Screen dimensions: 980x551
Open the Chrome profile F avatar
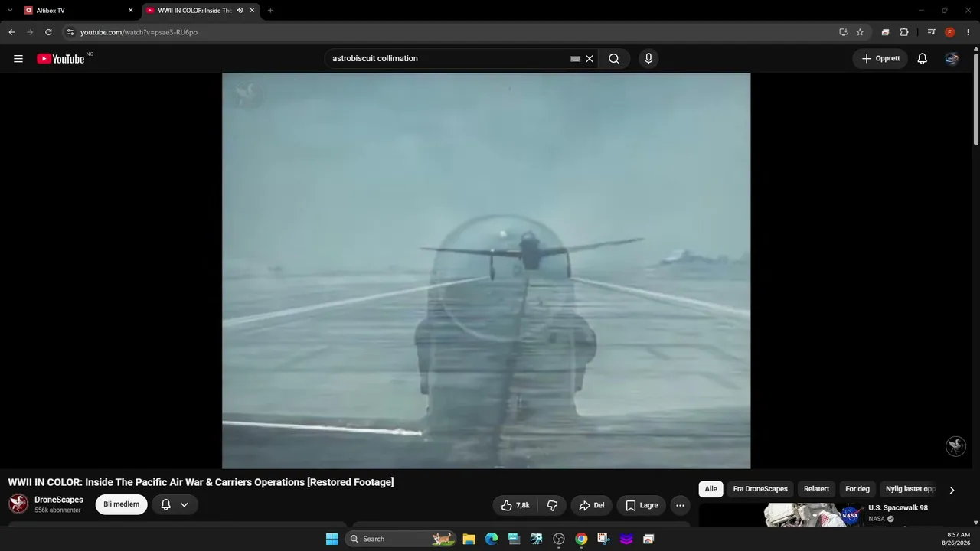tap(950, 32)
